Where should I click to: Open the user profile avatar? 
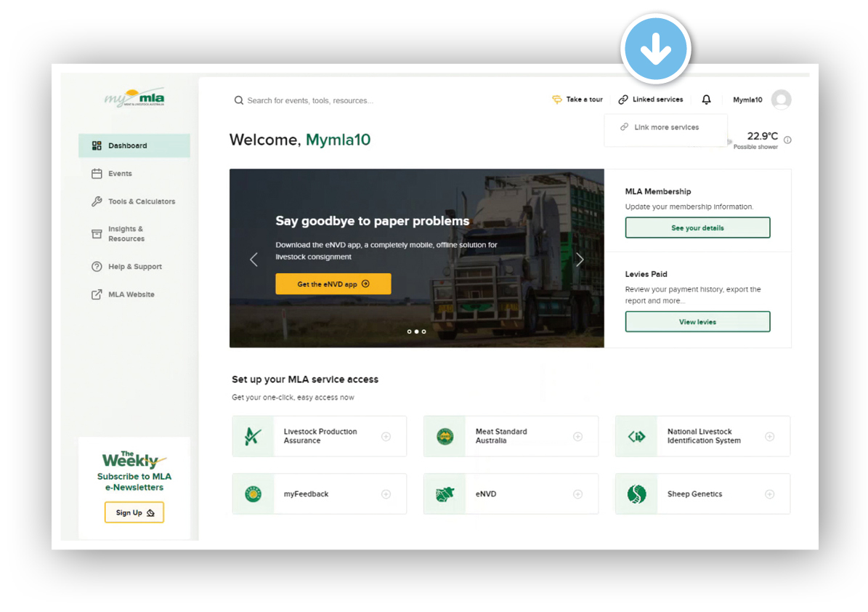click(781, 100)
